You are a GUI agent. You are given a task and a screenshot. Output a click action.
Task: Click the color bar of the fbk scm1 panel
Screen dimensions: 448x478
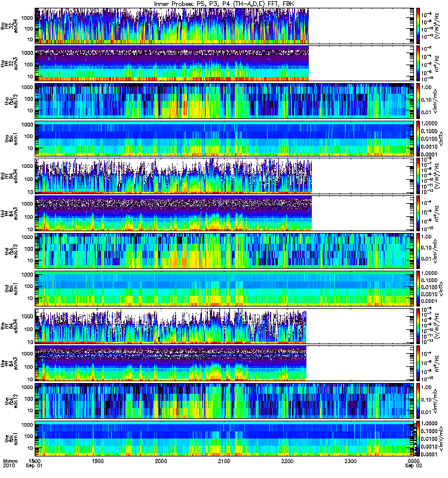[x=419, y=439]
